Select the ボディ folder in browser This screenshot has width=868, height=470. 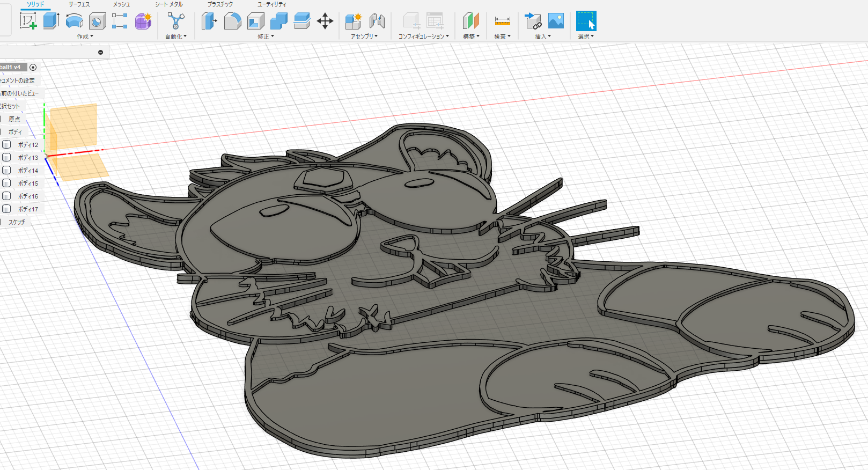15,132
